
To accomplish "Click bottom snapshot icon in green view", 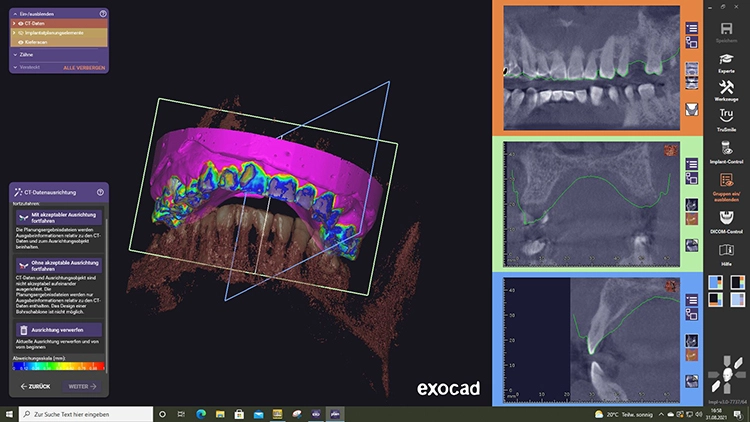I will tap(692, 245).
